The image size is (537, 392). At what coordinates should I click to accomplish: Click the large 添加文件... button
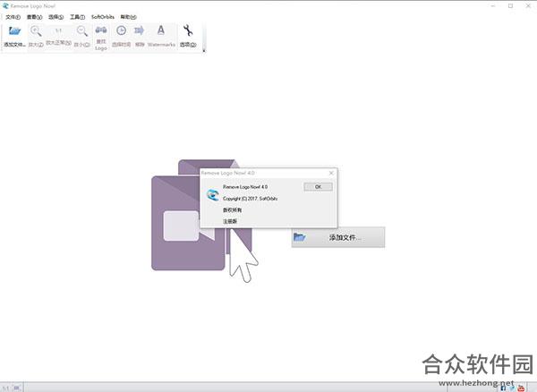338,237
